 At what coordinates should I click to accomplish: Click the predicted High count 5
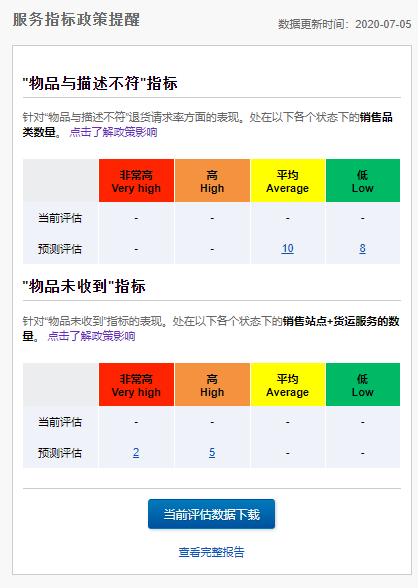pos(212,452)
